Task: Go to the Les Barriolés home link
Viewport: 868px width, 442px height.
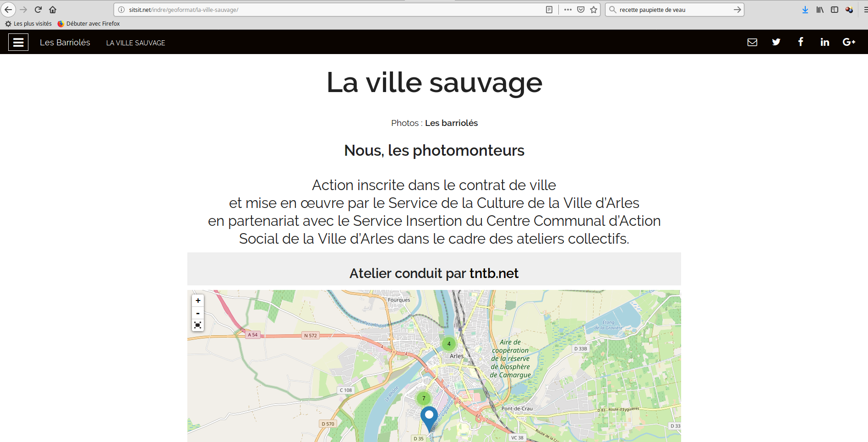Action: [65, 42]
